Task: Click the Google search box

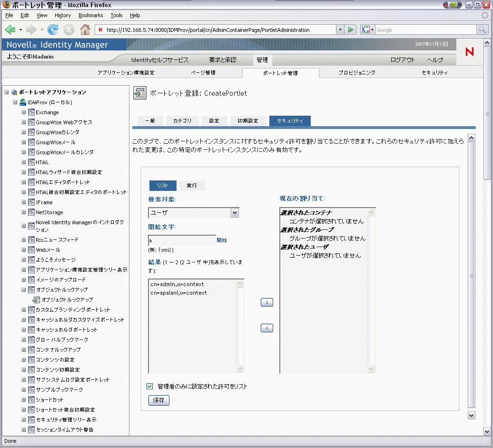Action: click(426, 30)
